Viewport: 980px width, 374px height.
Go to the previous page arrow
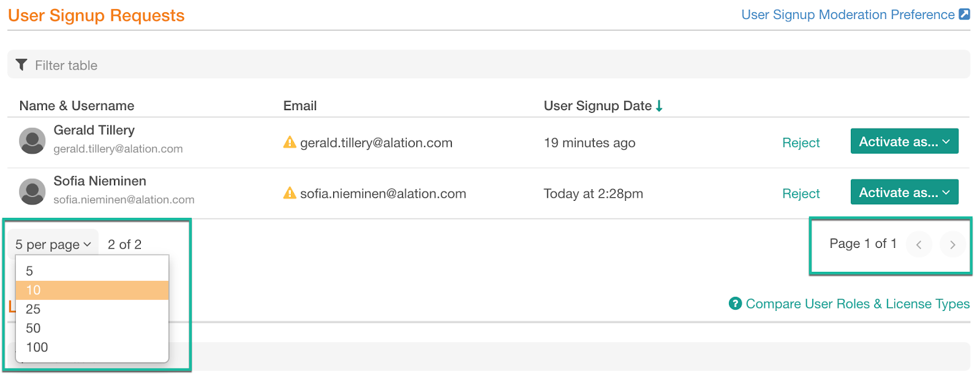tap(919, 245)
